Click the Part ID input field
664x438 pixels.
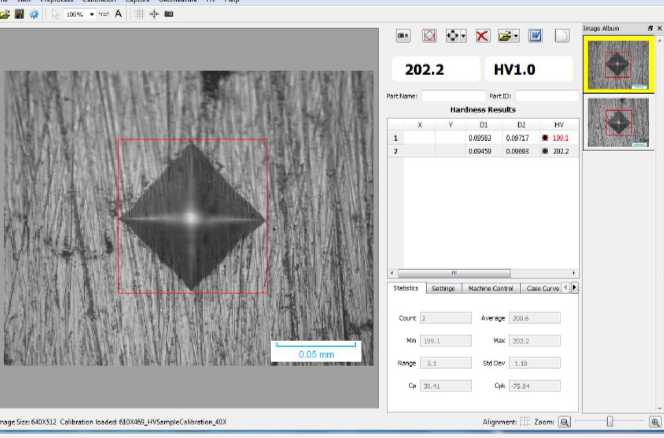click(547, 96)
